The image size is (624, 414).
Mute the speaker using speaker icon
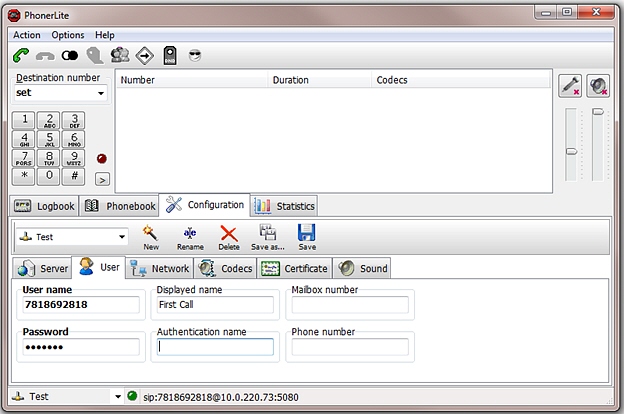[598, 86]
